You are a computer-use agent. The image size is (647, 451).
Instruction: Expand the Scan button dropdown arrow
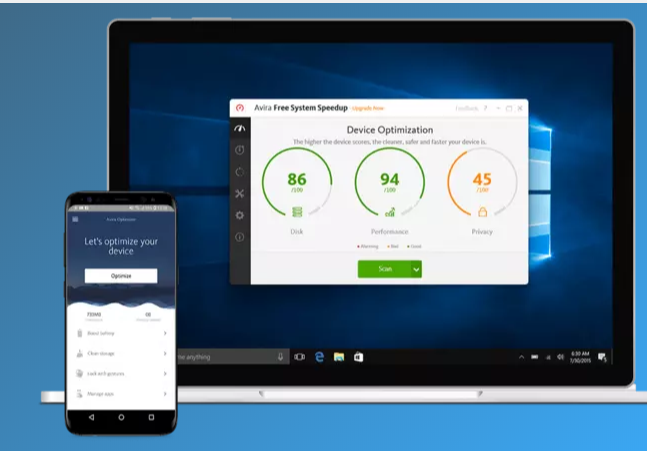[416, 268]
